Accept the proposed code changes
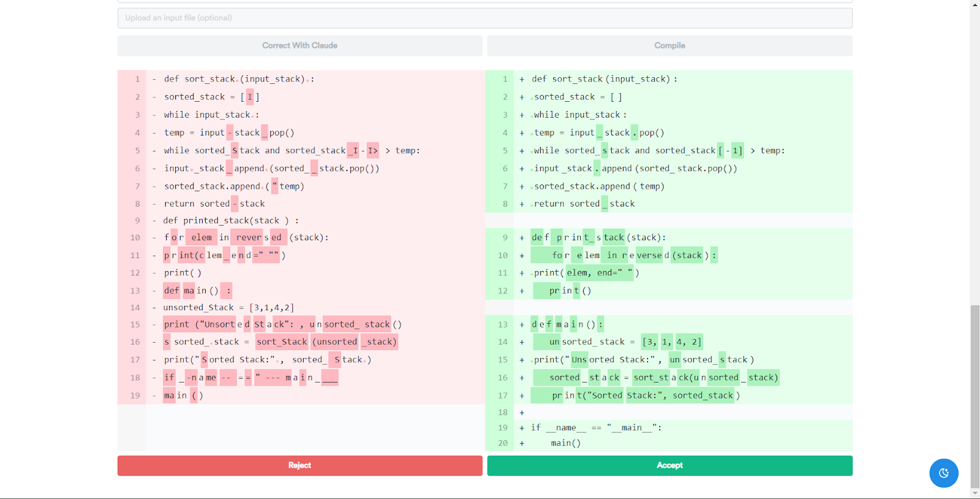 (x=669, y=465)
